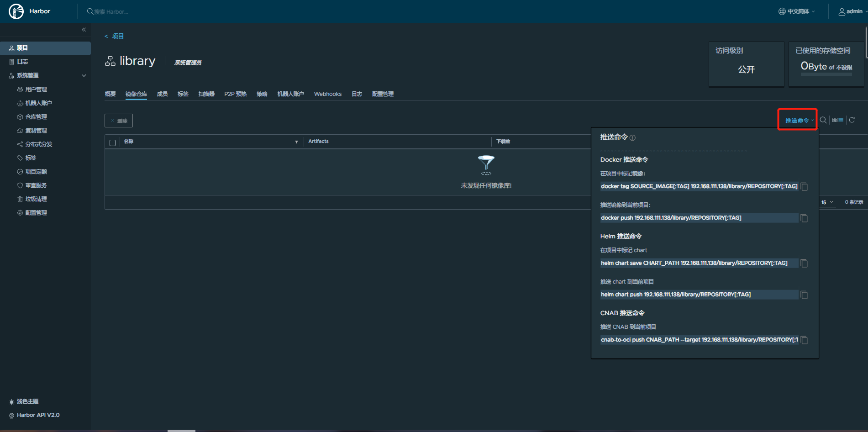
Task: Go back via < 项目 breadcrumb link
Action: [114, 36]
